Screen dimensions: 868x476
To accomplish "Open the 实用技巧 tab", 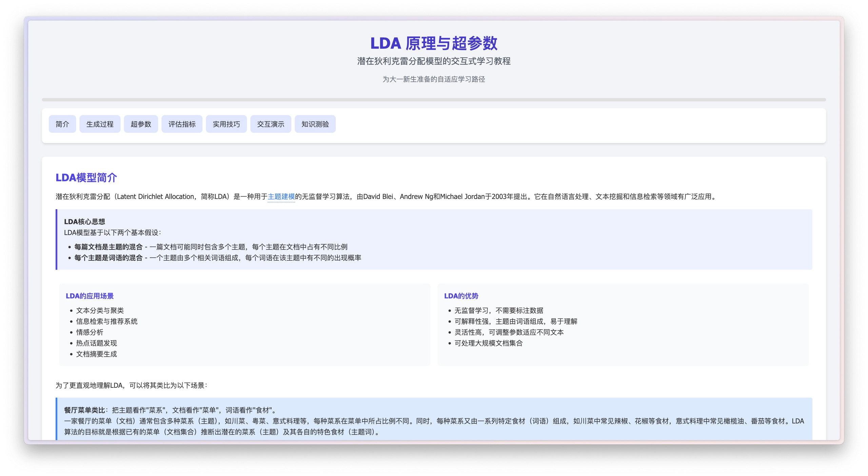I will click(x=226, y=124).
